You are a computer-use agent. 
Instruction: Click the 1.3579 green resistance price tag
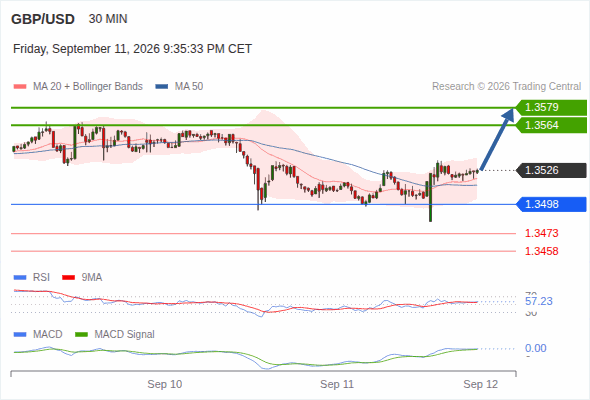(551, 108)
